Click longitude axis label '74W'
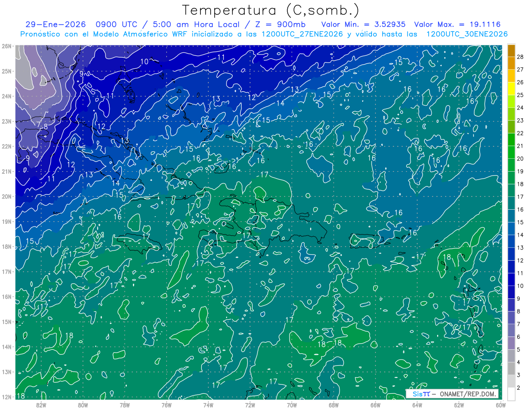Screen dimensions: 532x411 point(208,404)
